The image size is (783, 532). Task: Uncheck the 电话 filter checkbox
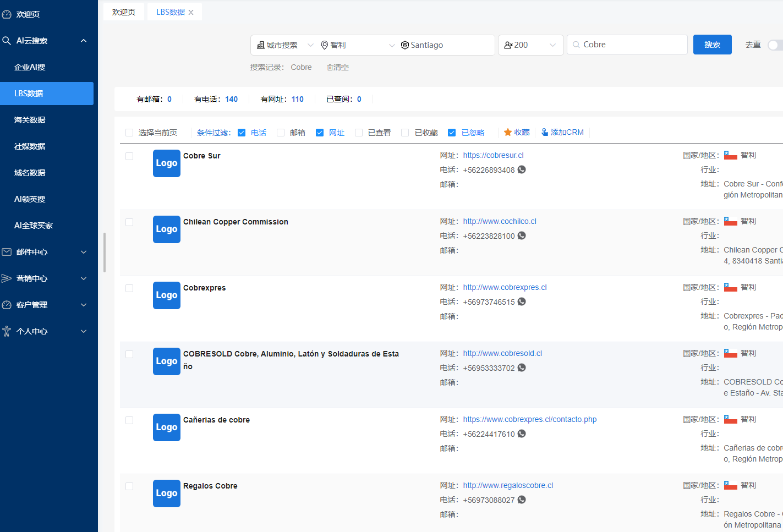(242, 133)
